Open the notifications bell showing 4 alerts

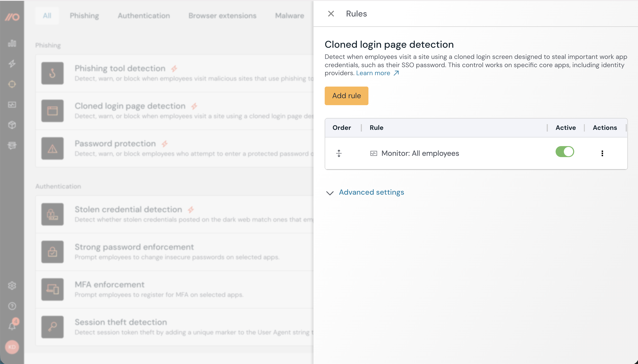pyautogui.click(x=12, y=325)
